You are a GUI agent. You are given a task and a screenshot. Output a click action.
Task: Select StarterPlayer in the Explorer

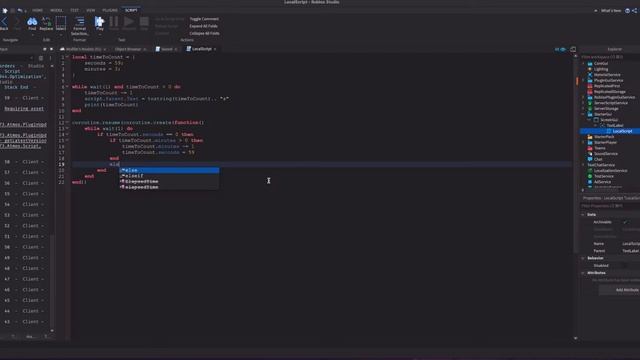[606, 142]
